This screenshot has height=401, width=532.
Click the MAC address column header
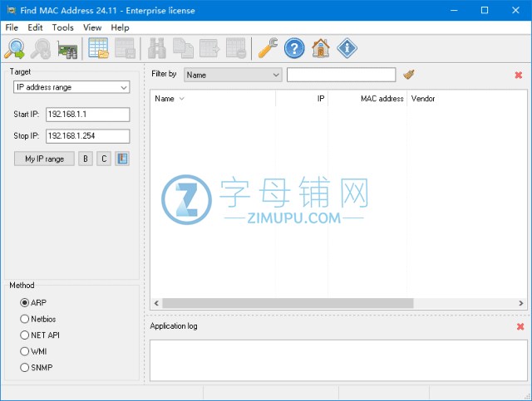pos(367,99)
